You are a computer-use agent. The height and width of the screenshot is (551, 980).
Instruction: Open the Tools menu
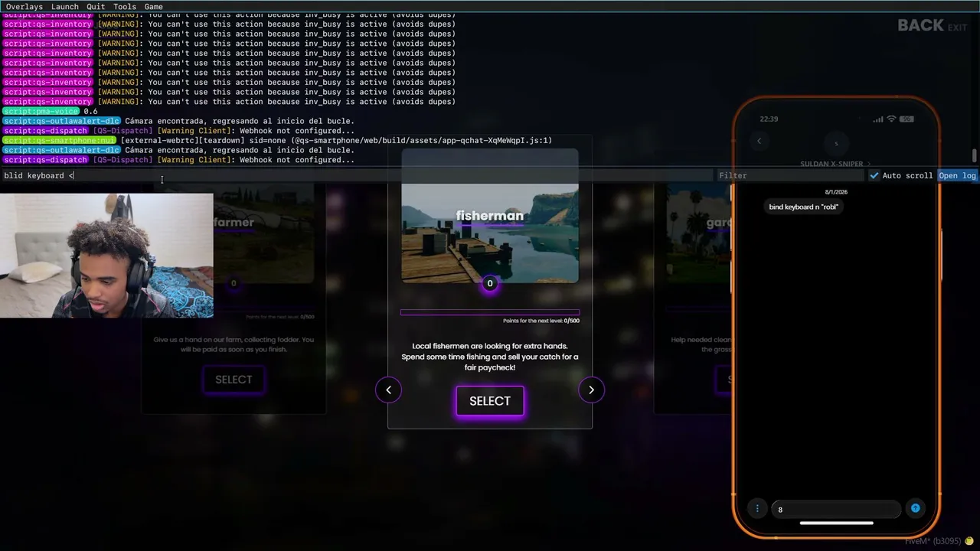point(125,7)
